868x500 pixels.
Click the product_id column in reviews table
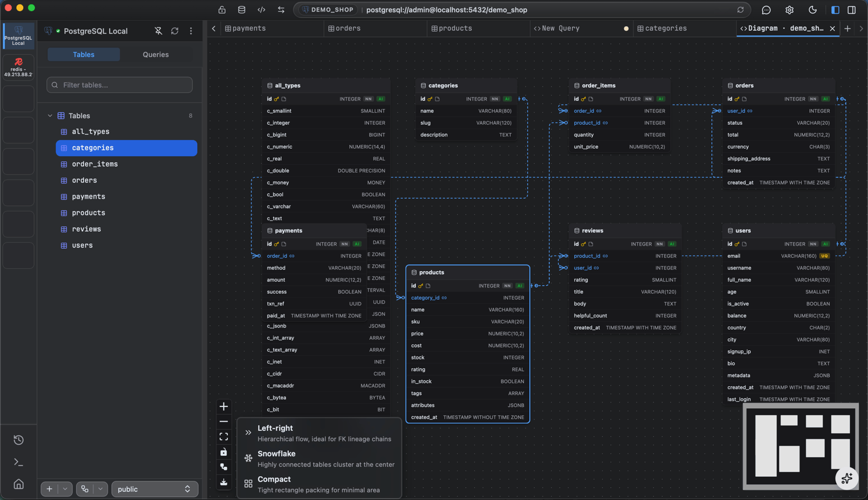tap(625, 256)
